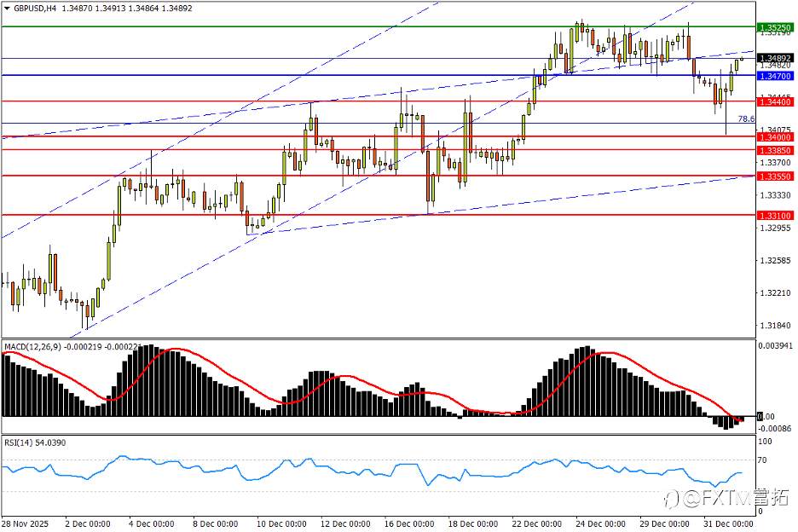Viewport: 798px width, 532px height.
Task: Click the 24 Dec 00:00 time label
Action: 601,523
